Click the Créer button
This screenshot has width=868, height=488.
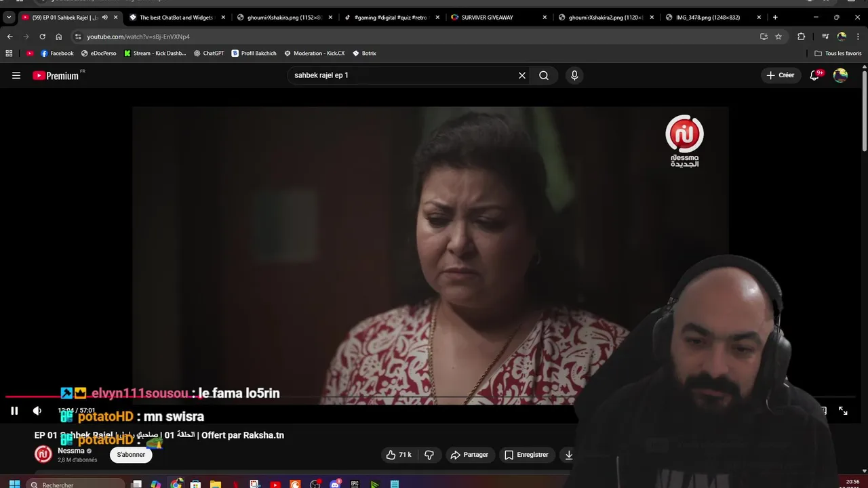(781, 75)
